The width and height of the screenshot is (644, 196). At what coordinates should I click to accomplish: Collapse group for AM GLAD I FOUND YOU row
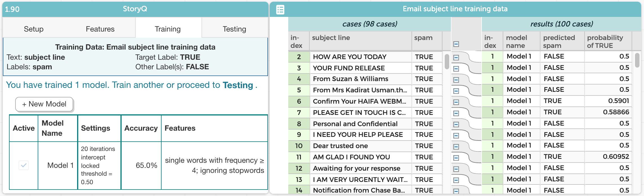[x=456, y=158]
